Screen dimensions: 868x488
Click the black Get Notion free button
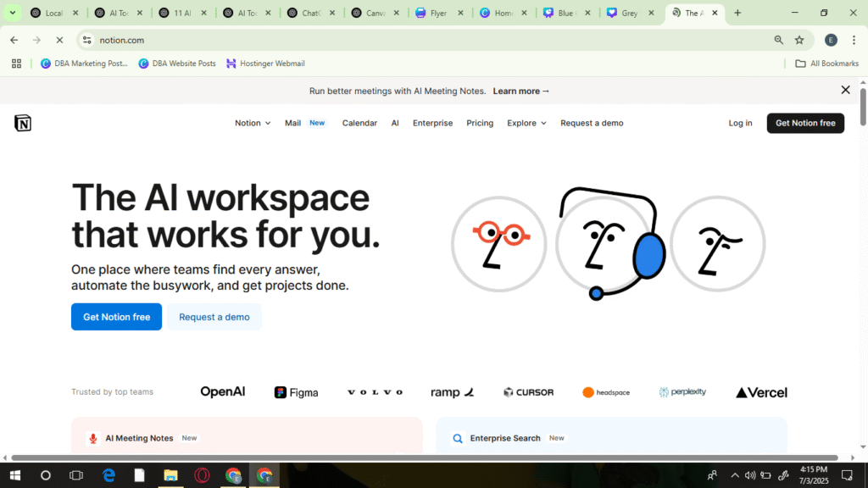pyautogui.click(x=805, y=123)
